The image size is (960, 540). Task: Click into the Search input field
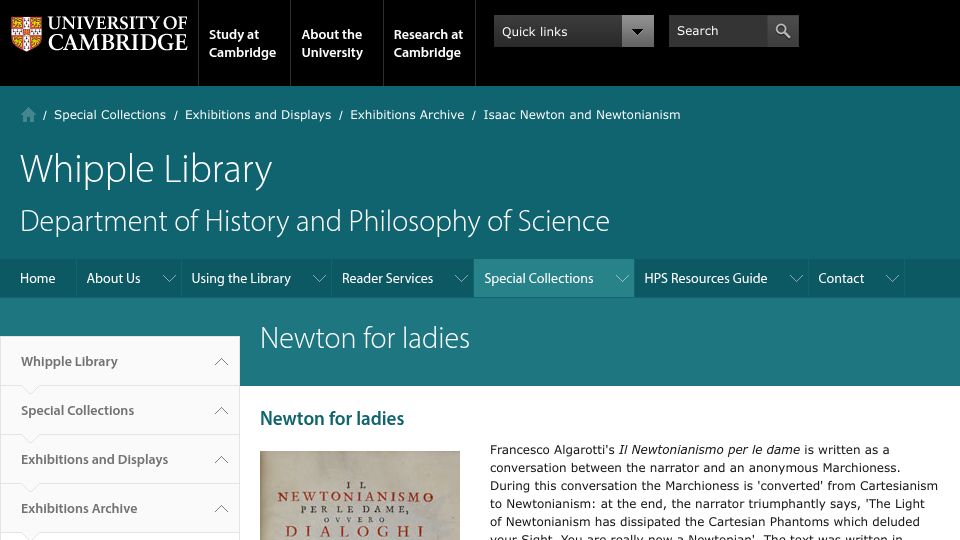pyautogui.click(x=718, y=31)
